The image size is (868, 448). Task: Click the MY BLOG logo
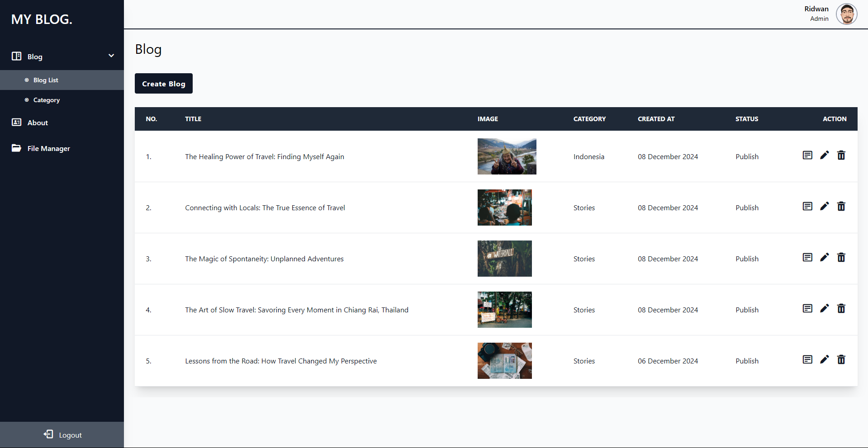pyautogui.click(x=41, y=19)
